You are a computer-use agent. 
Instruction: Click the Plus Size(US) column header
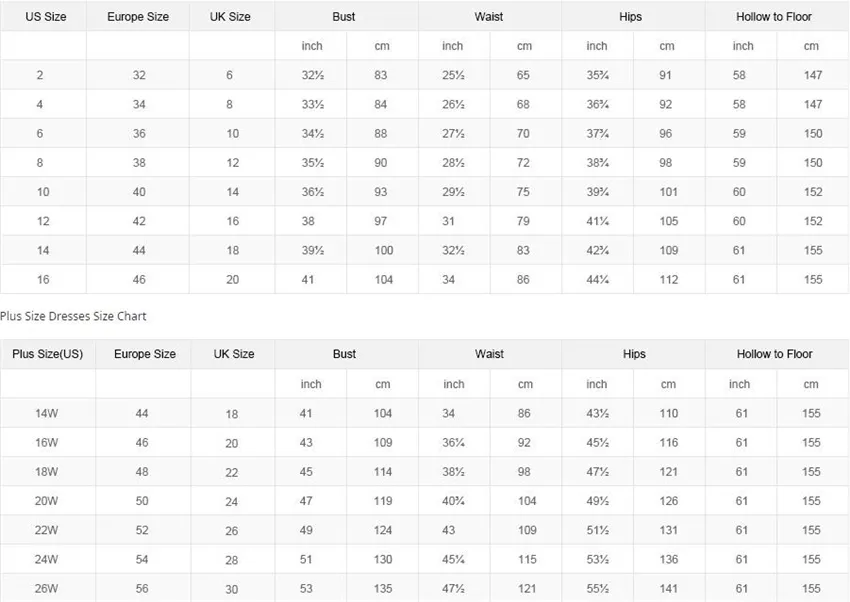click(x=48, y=354)
